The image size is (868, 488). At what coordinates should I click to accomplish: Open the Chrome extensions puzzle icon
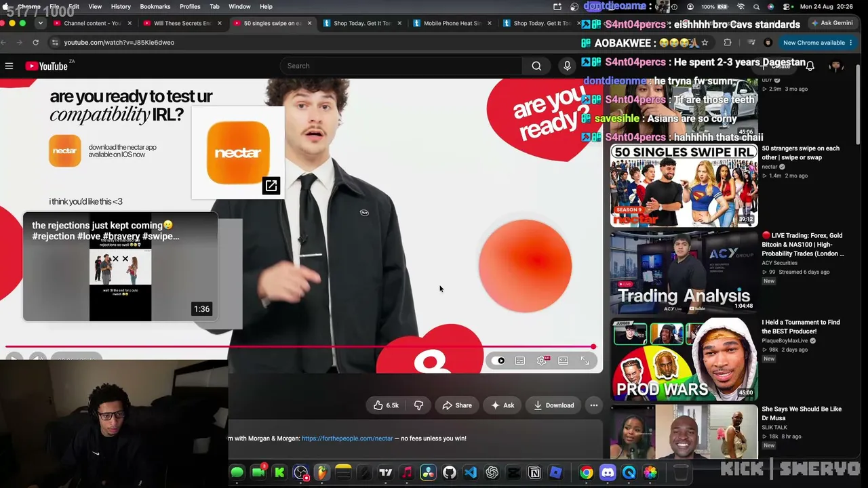[728, 42]
